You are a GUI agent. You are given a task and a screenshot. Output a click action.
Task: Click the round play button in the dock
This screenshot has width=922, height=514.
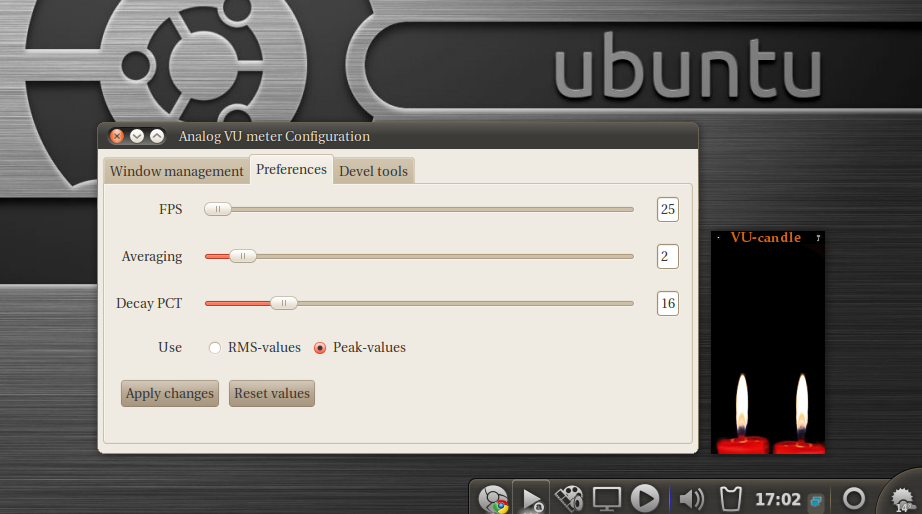pos(645,499)
